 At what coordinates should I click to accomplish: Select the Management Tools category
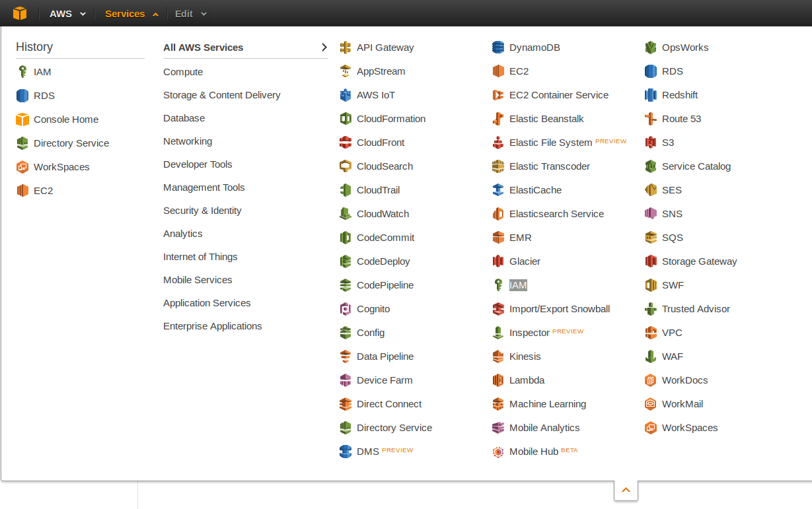(x=204, y=187)
